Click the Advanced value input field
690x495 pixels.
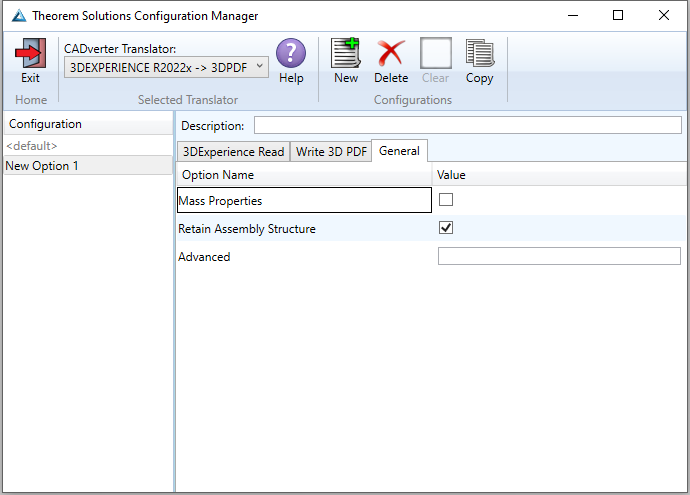tap(559, 256)
